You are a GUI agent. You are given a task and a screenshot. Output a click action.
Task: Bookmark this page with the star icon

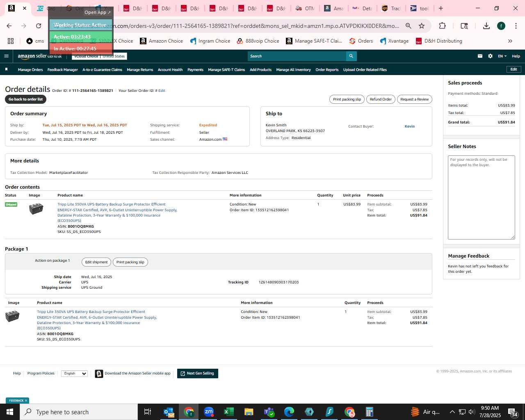[x=422, y=26]
